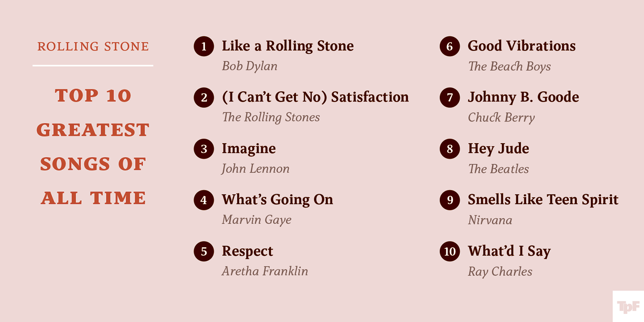Select the Hey Jude song title
644x322 pixels.
click(x=498, y=149)
